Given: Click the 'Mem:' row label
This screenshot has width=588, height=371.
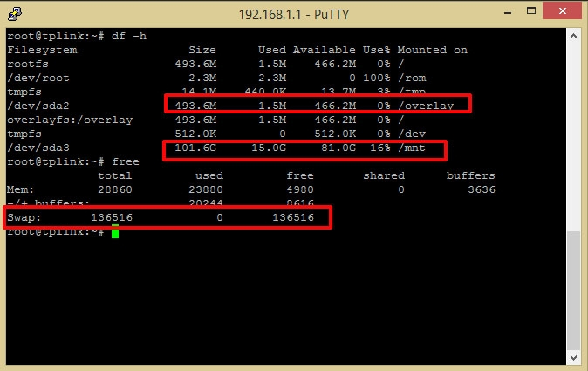Looking at the screenshot, I should pyautogui.click(x=20, y=189).
